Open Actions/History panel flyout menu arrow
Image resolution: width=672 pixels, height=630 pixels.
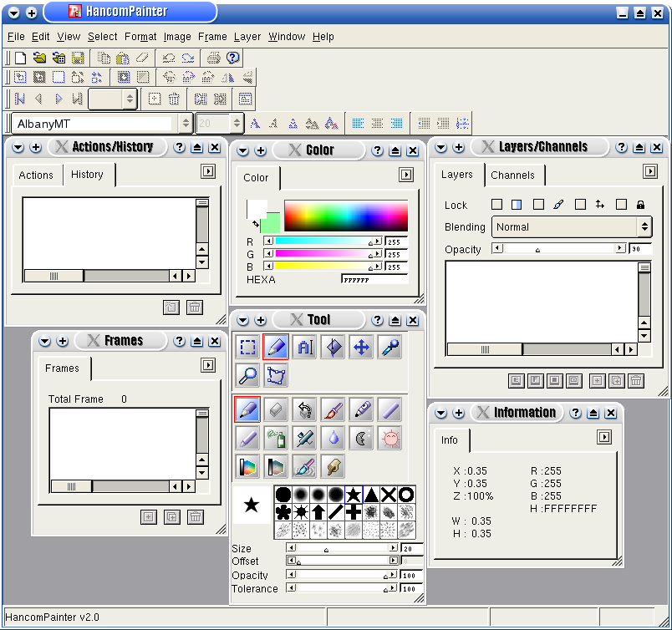point(208,171)
